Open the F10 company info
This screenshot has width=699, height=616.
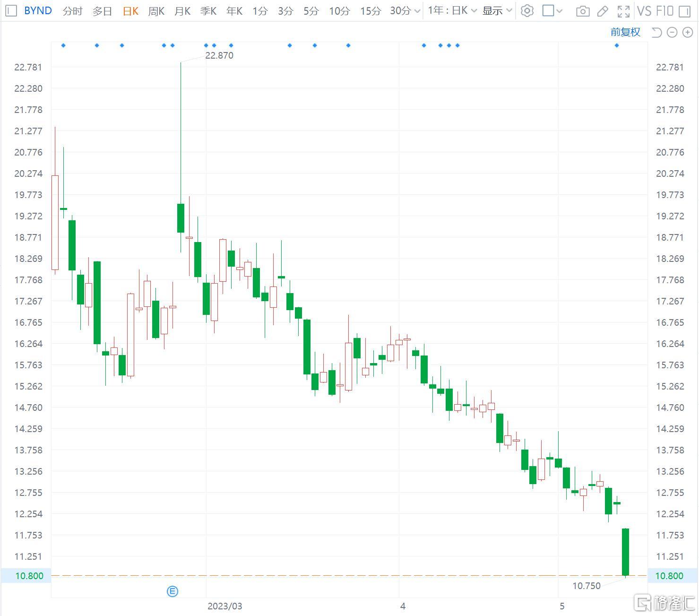tap(664, 10)
